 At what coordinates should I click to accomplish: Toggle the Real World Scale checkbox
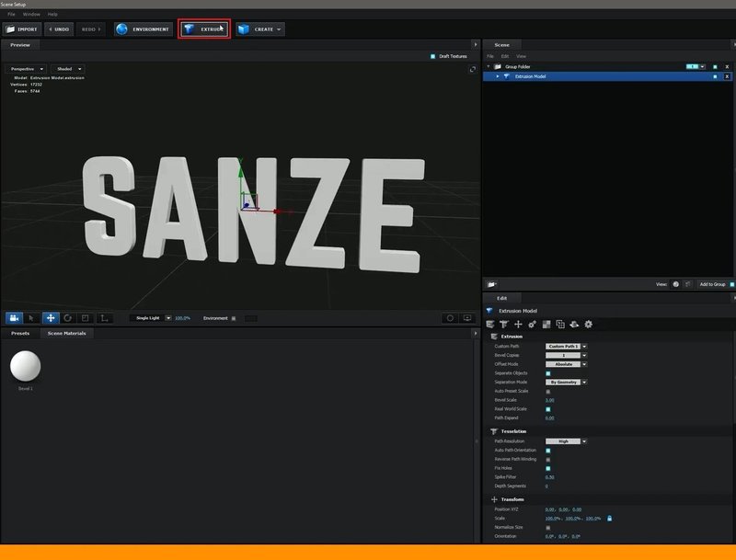tap(547, 409)
